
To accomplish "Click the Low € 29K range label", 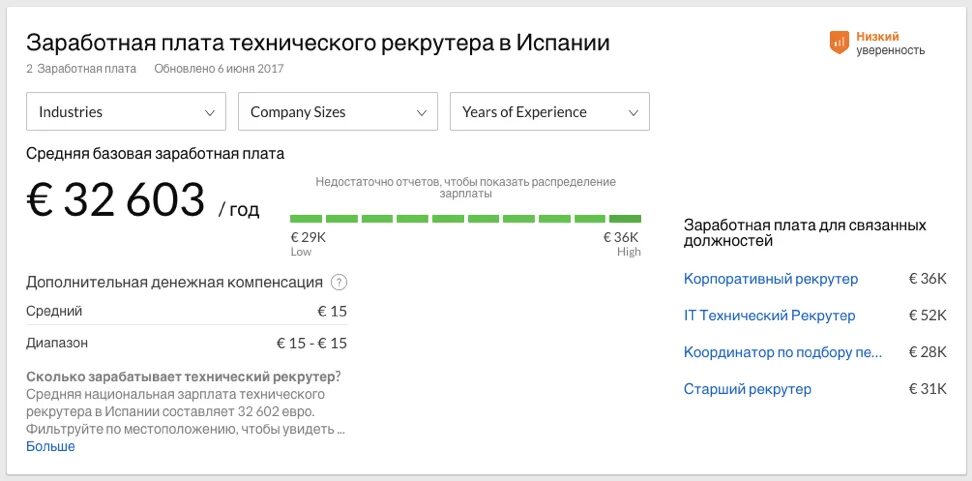I will [307, 243].
